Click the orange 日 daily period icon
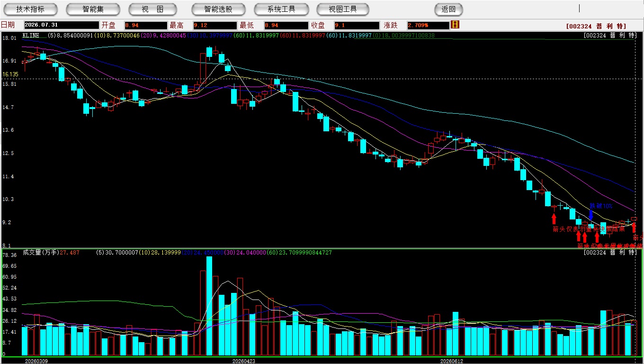 (456, 25)
